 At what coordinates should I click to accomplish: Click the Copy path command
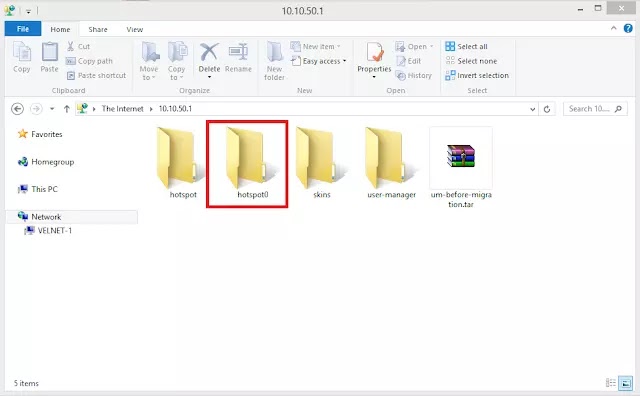click(x=89, y=61)
